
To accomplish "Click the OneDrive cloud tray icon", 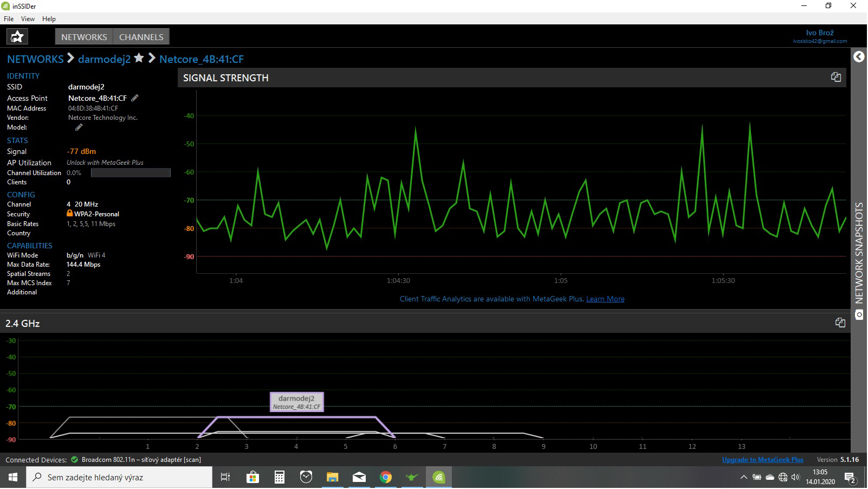I will click(x=770, y=478).
